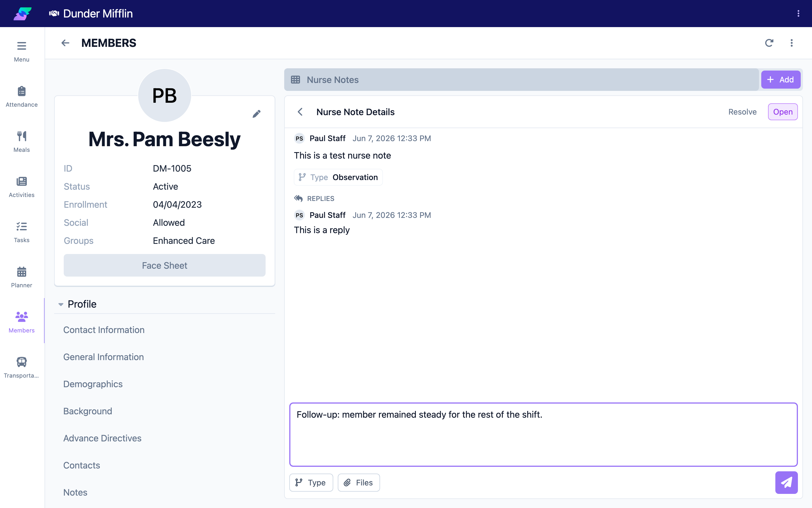Open Members page more options menu

pos(791,43)
